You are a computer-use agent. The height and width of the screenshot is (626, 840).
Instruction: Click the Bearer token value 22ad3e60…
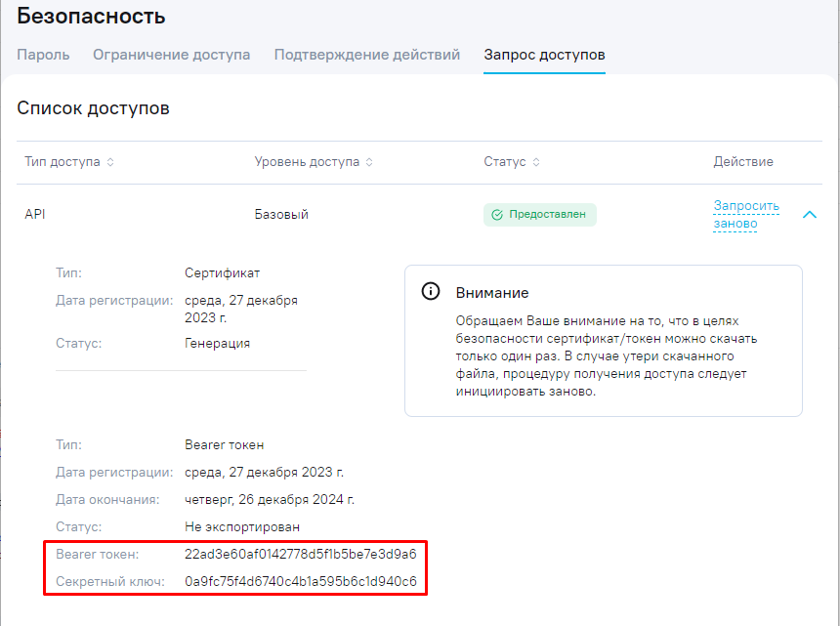click(300, 554)
